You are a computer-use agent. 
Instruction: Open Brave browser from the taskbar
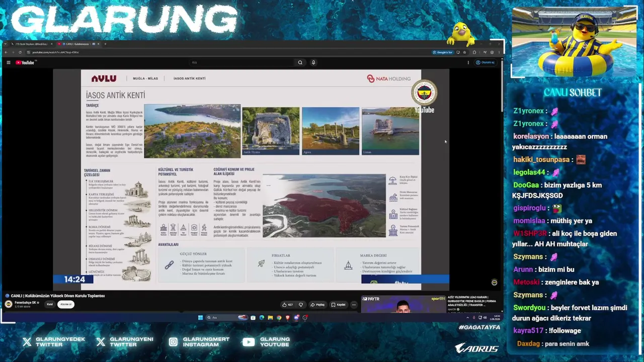click(x=288, y=317)
